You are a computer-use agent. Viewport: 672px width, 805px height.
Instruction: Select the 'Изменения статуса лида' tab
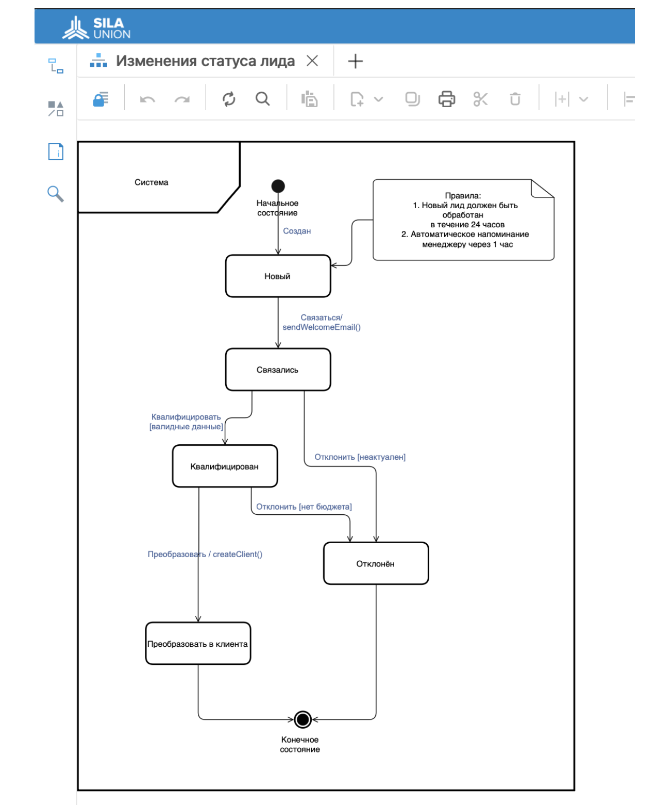click(x=205, y=61)
